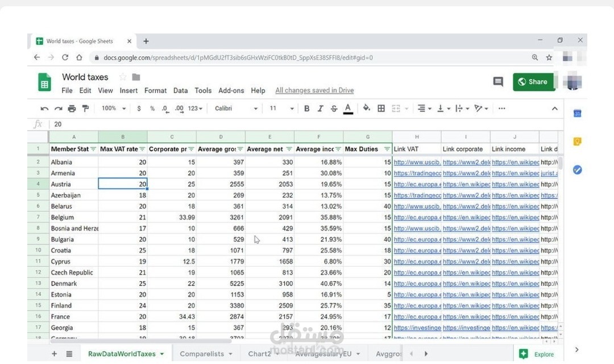Click the formula bar input
Viewport: 614px width, 364px height.
click(305, 124)
